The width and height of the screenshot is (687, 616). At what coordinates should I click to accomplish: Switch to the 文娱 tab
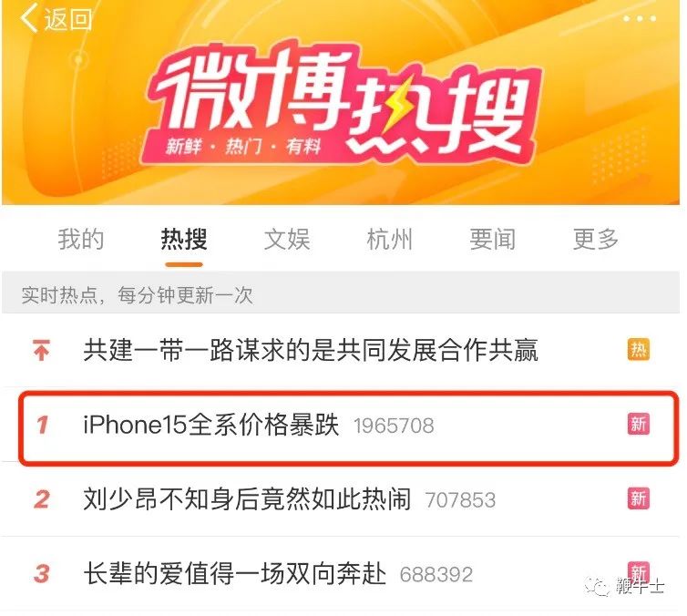(x=287, y=240)
